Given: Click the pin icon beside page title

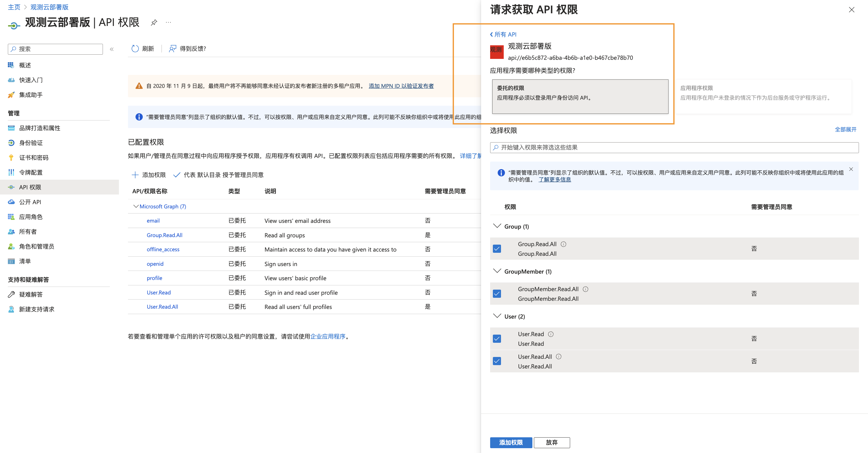Looking at the screenshot, I should click(x=154, y=23).
